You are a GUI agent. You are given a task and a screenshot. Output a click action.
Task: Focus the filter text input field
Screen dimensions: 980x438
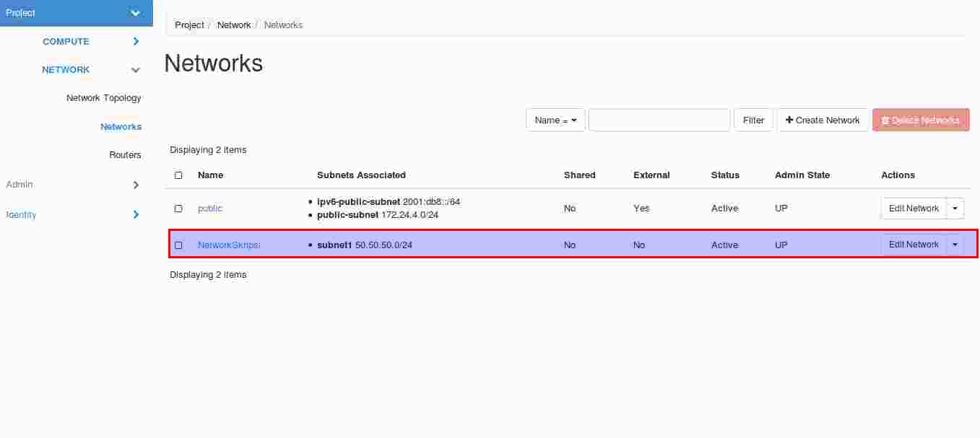click(659, 121)
